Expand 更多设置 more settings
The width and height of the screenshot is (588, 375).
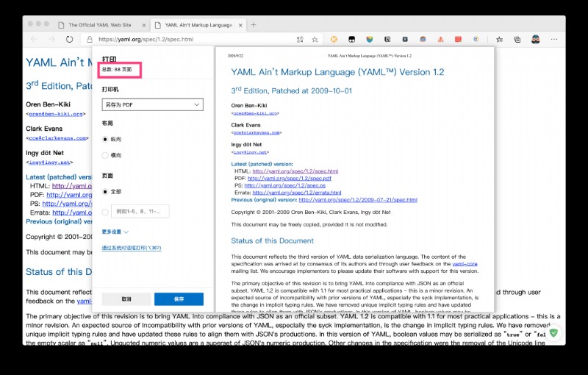115,232
